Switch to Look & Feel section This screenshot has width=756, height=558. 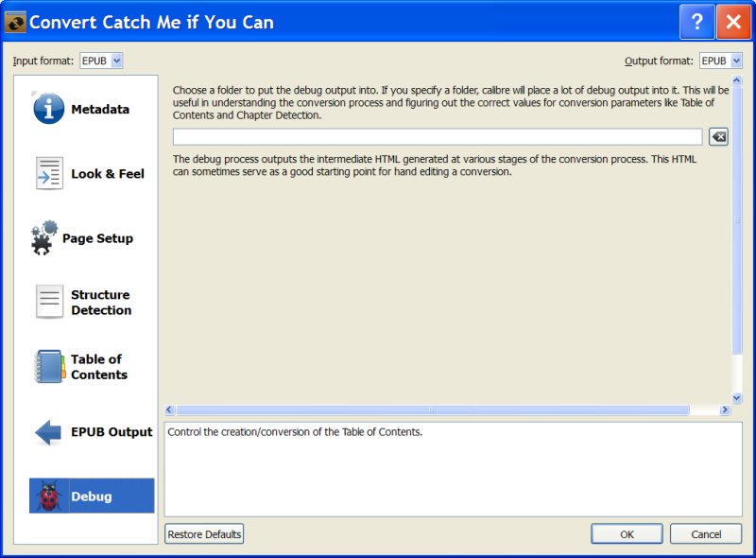click(x=92, y=174)
